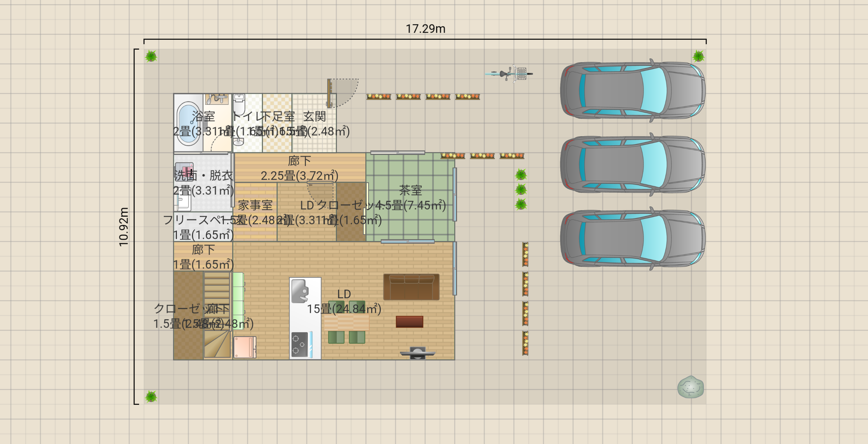Select the bottommost parked car
Image resolution: width=868 pixels, height=444 pixels.
633,239
